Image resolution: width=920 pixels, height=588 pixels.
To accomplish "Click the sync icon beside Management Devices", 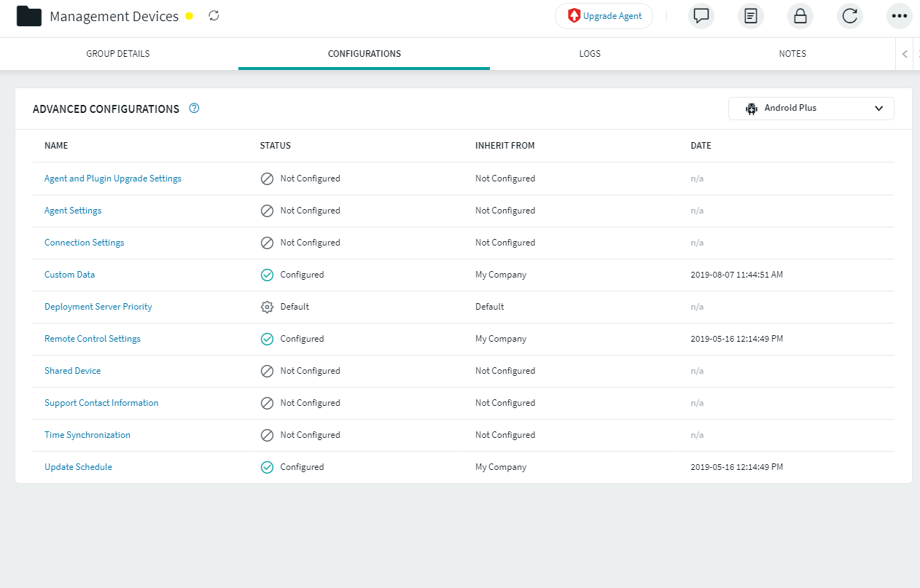I will pos(214,15).
